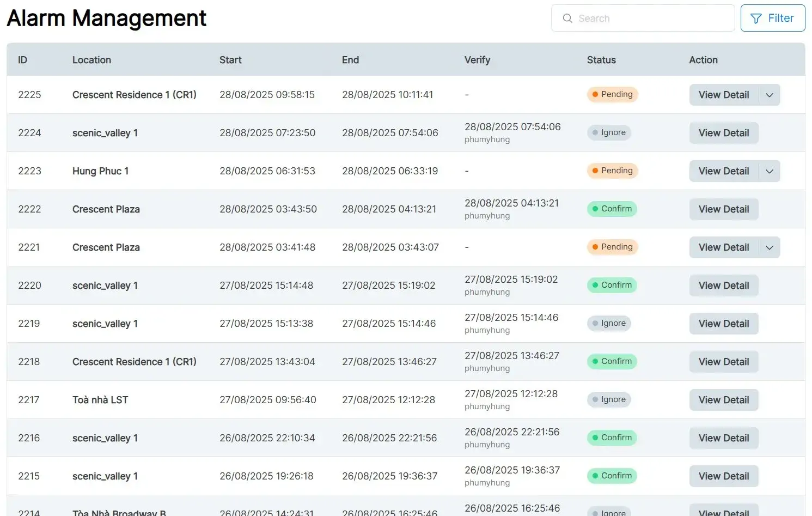Click the Location column header
Screen dimensions: 812x516
coord(91,60)
